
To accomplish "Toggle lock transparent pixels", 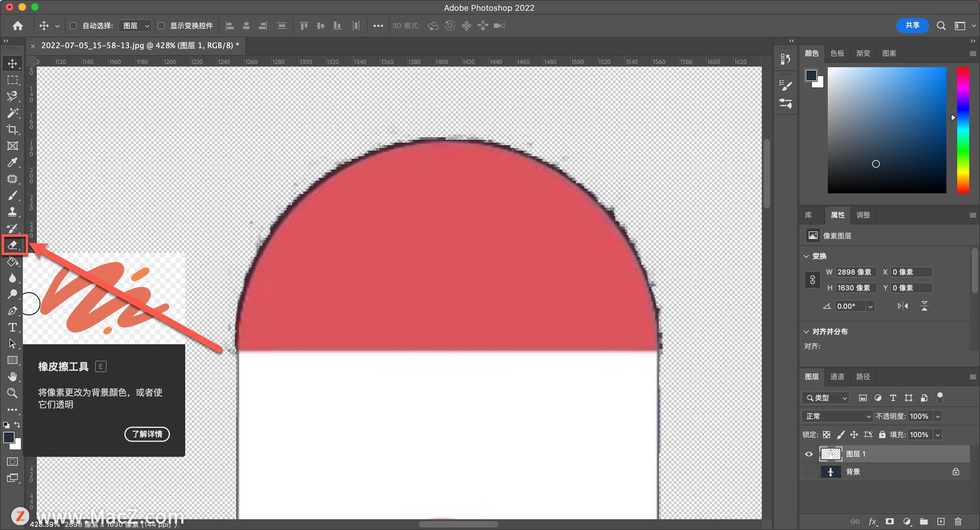I will [826, 435].
